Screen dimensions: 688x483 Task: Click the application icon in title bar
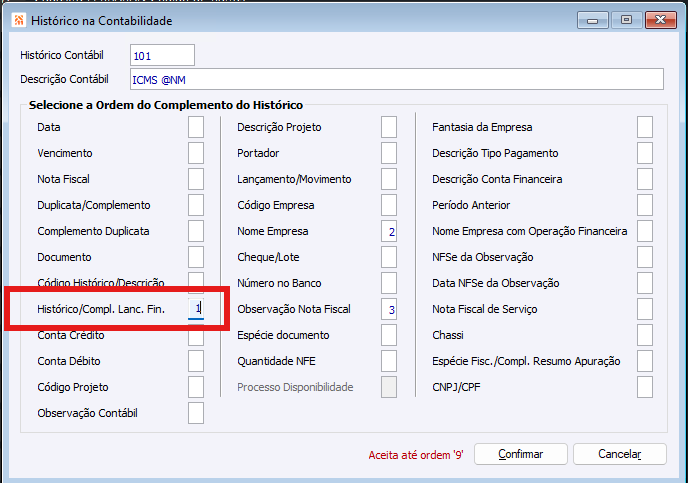(18, 20)
